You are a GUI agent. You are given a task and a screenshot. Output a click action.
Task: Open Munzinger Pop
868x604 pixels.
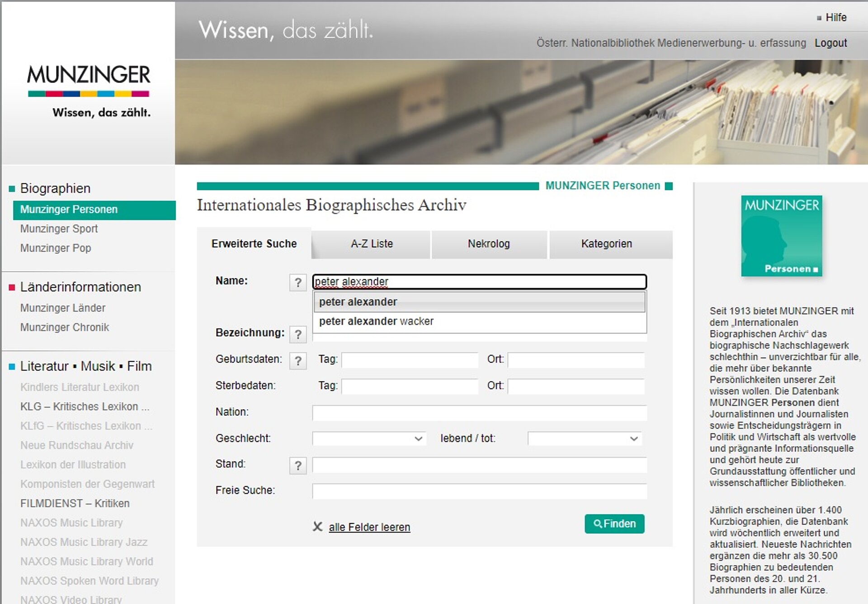pyautogui.click(x=56, y=248)
